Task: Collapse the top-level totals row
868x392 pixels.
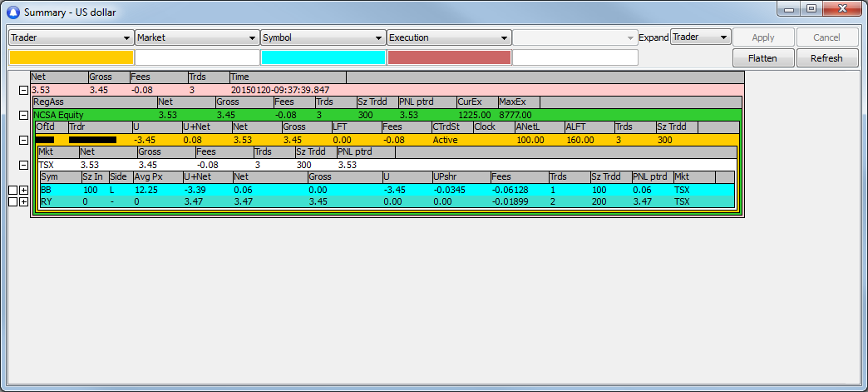Action: pos(23,90)
